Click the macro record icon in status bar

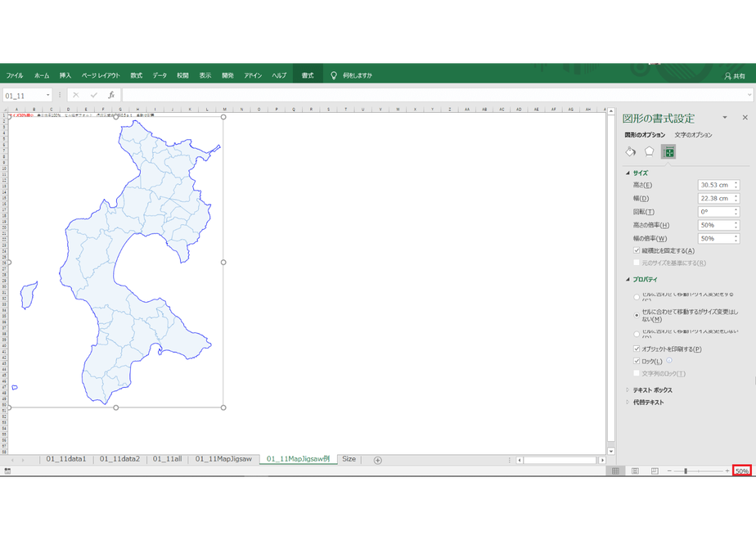click(x=7, y=470)
